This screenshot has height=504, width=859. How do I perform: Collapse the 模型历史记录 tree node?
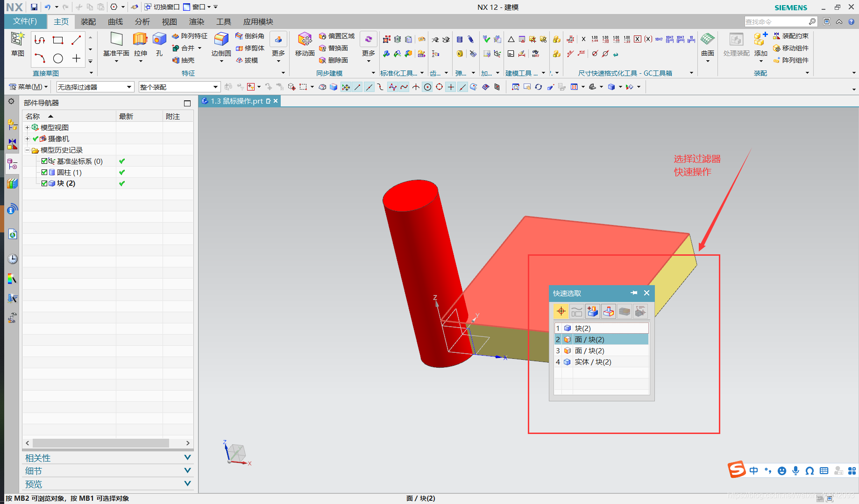(27, 150)
